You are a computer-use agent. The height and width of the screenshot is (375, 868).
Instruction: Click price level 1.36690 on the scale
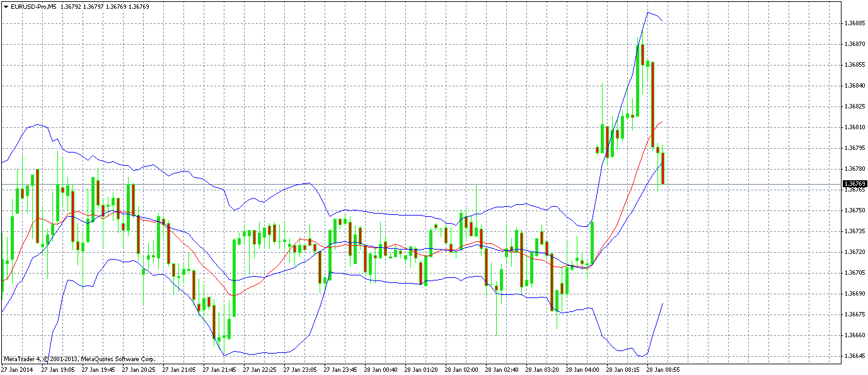[854, 294]
